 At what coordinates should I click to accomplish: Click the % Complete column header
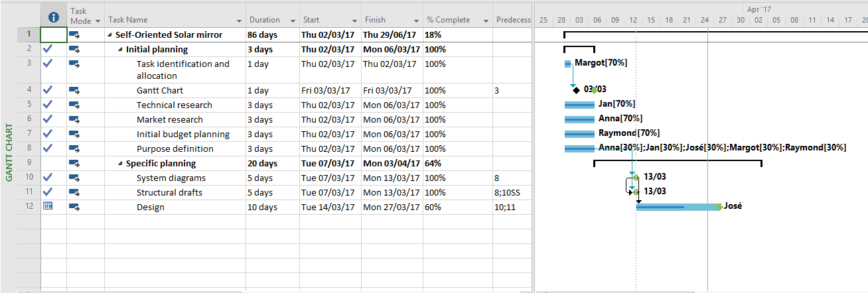449,20
